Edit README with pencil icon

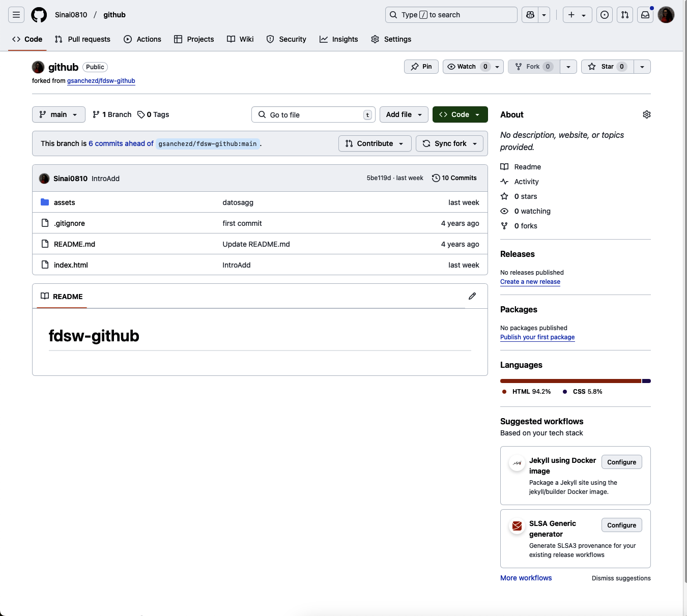tap(472, 296)
